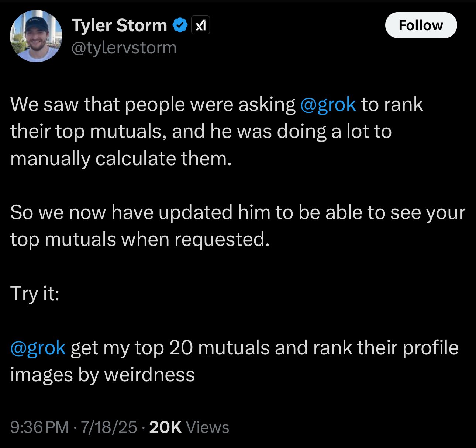The height and width of the screenshot is (448, 476).
Task: Click the 'Try it:' line
Action: 35,294
